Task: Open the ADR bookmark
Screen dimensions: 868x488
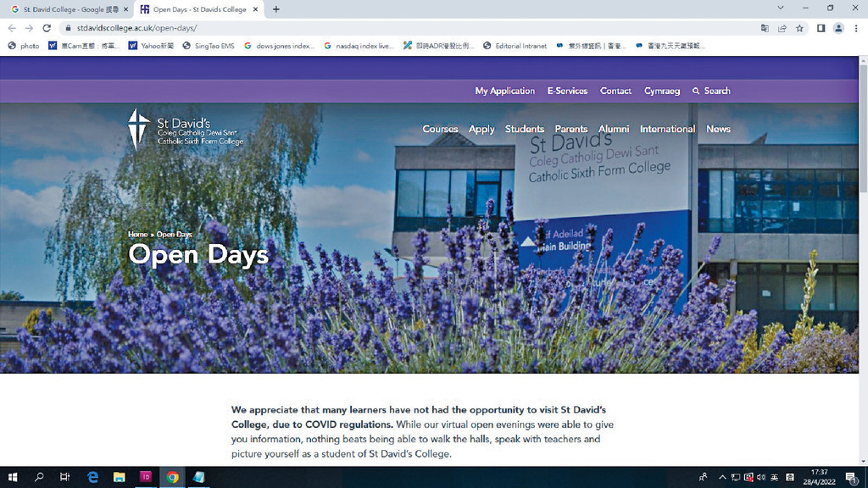Action: point(438,46)
